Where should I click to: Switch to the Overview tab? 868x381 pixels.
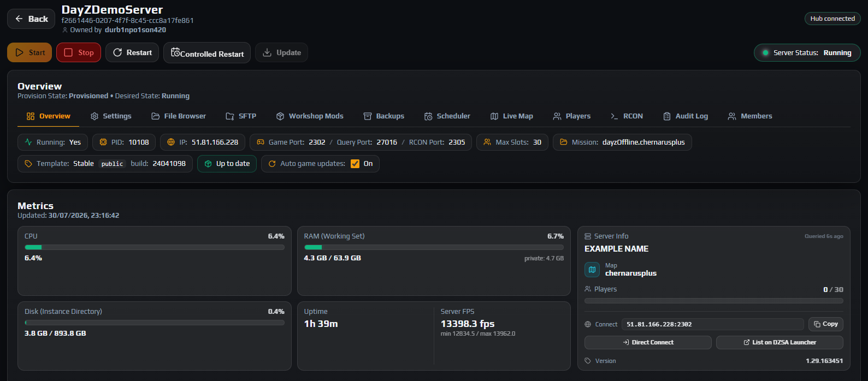tap(49, 116)
